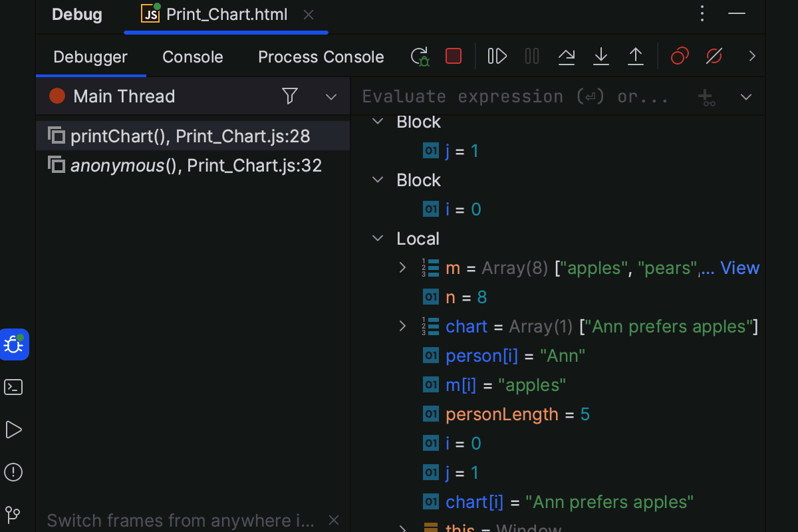This screenshot has height=532, width=798.
Task: Switch to the Console tab
Action: (192, 57)
